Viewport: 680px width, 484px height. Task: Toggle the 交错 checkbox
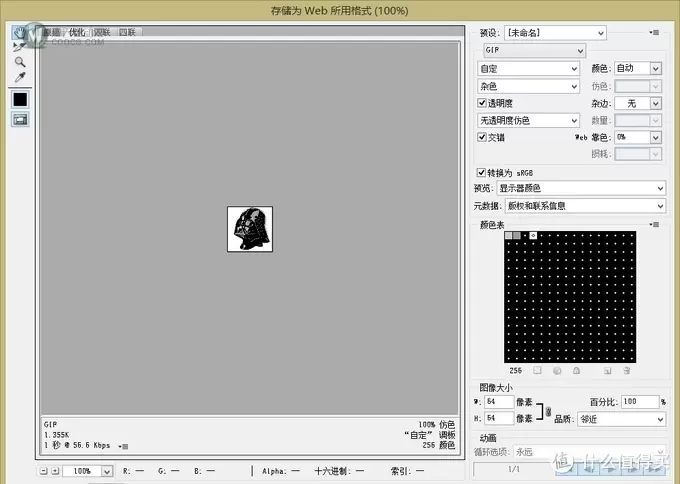[482, 137]
